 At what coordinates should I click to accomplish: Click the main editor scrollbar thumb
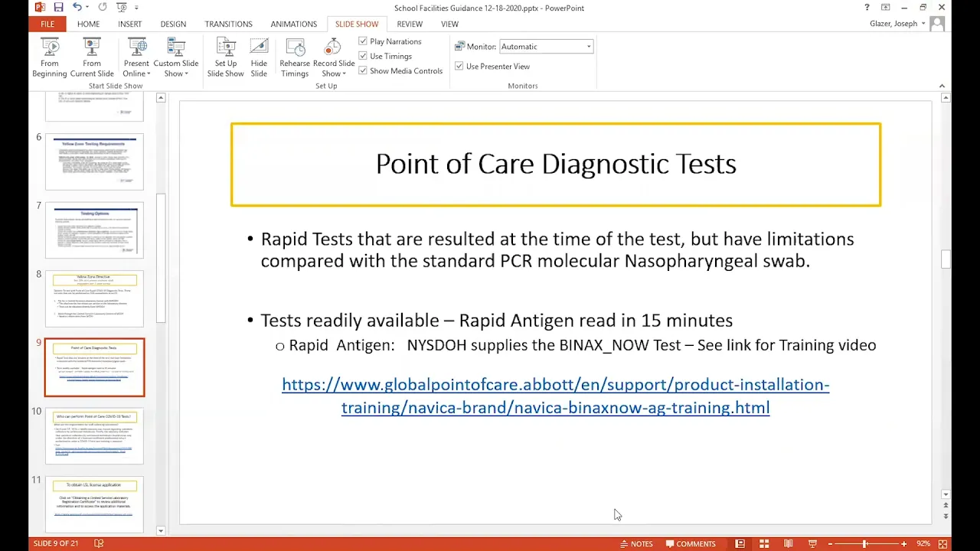946,259
